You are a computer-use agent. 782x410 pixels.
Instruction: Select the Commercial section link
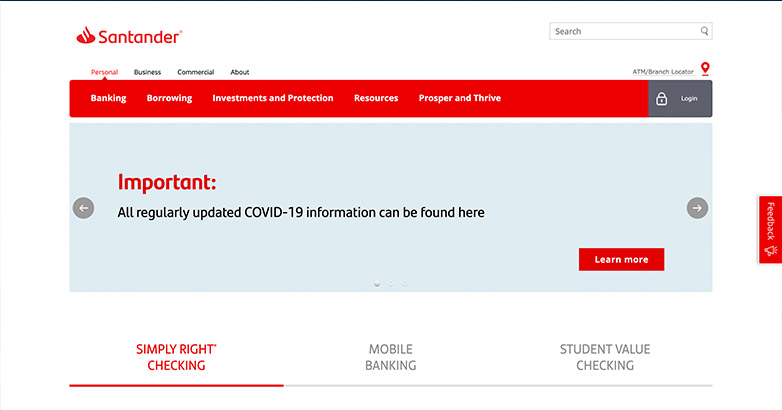click(196, 72)
